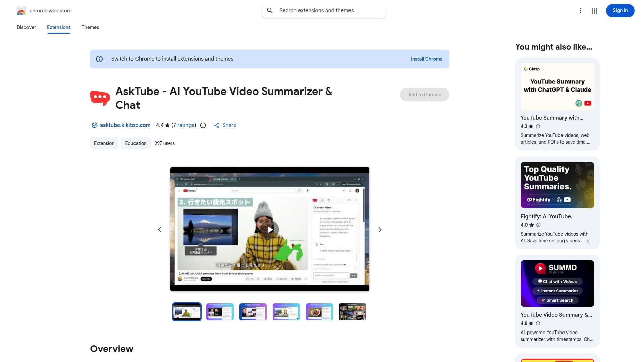Click info icon beside 4.3 rating
The height and width of the screenshot is (362, 644).
[538, 126]
